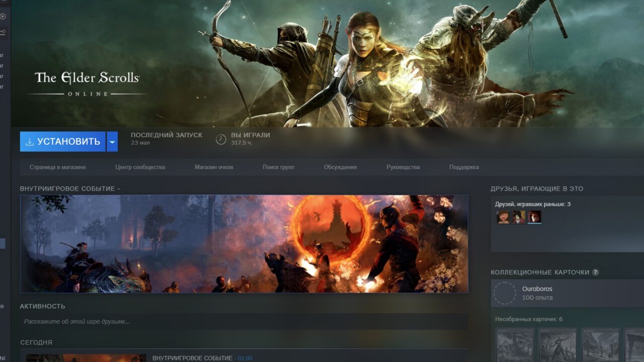Viewport: 644px width, 362px height.
Task: Go to Центр сообщества tab
Action: [x=140, y=167]
